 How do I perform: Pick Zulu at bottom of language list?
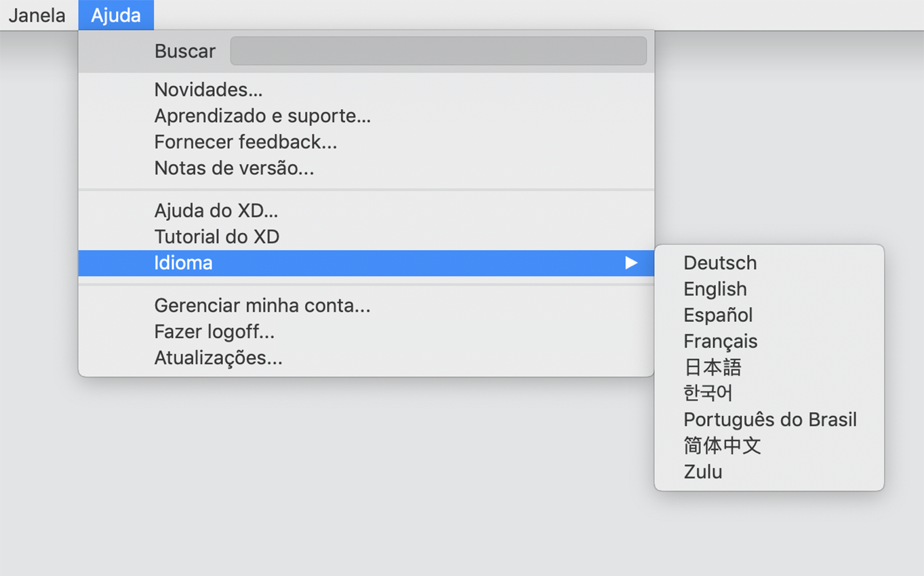pyautogui.click(x=702, y=471)
